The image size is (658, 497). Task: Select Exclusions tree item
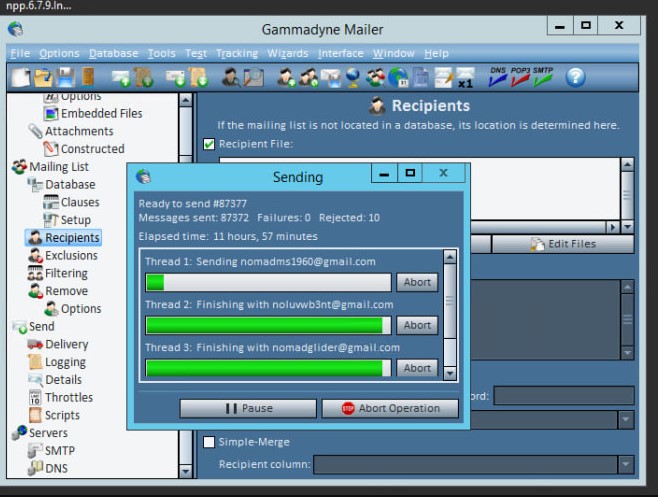pos(71,255)
